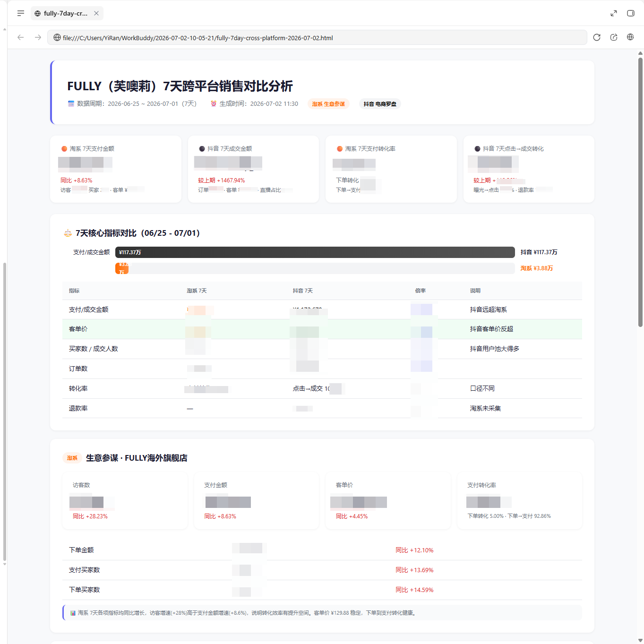644x644 pixels.
Task: Open the browser globe icon at top right
Action: (x=630, y=37)
